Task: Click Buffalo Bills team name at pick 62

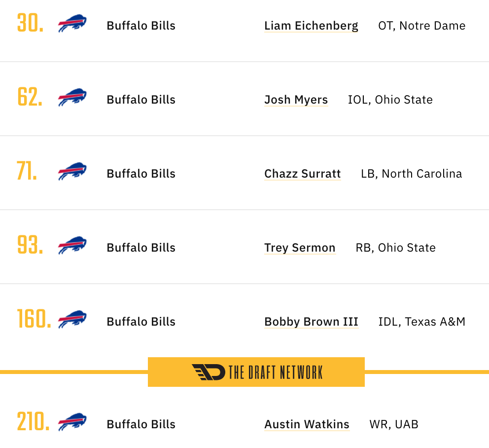Action: coord(141,100)
